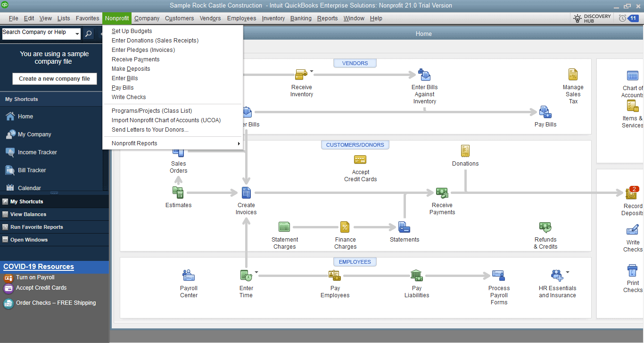The height and width of the screenshot is (343, 644).
Task: Click the Search Company or Help field
Action: [37, 33]
